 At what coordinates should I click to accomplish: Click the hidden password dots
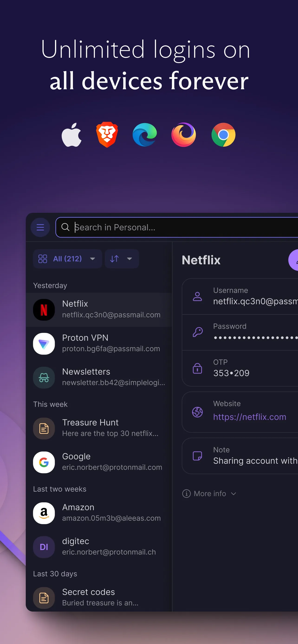coord(256,338)
